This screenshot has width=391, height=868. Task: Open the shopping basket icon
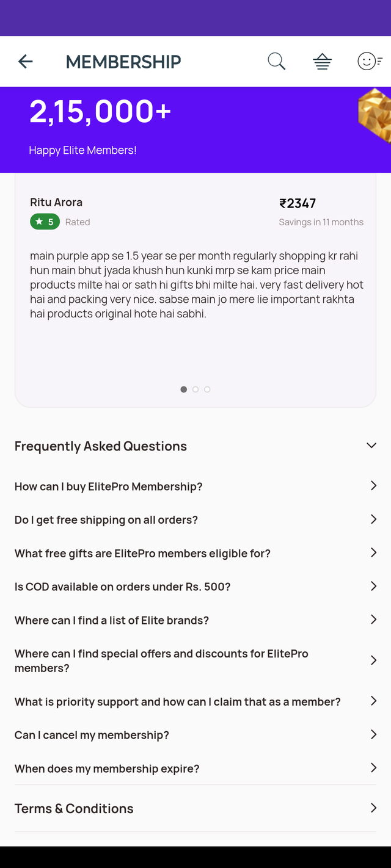[x=322, y=61]
